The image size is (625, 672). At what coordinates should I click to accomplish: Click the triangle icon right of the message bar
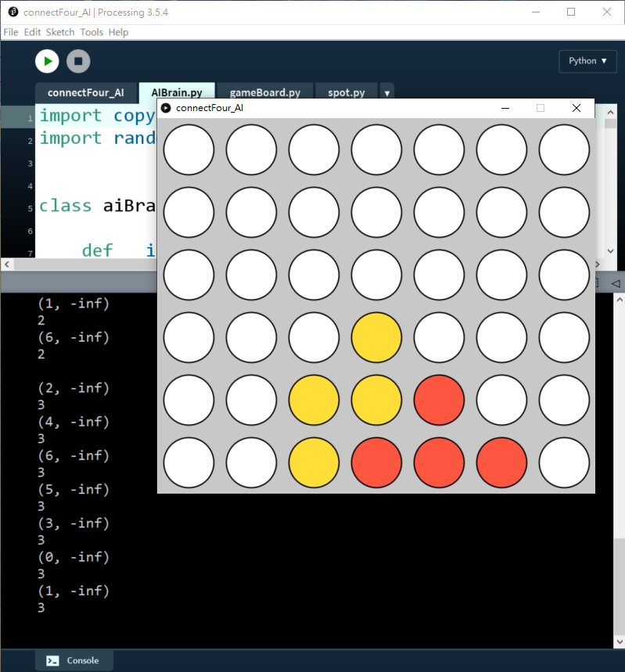pyautogui.click(x=616, y=282)
